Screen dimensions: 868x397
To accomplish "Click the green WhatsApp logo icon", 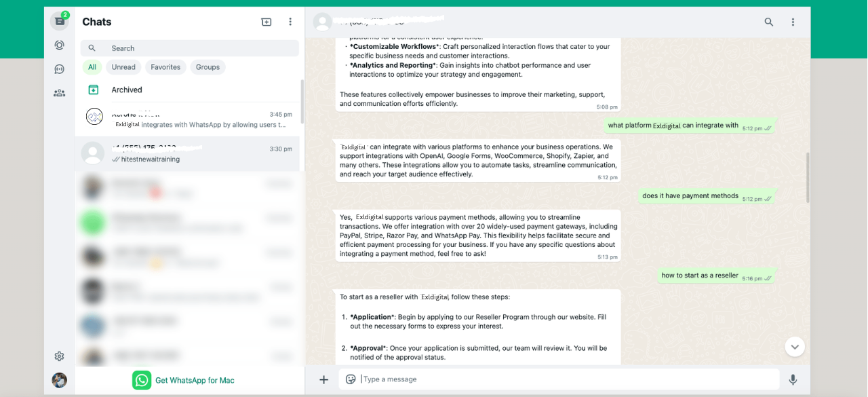I will click(142, 380).
